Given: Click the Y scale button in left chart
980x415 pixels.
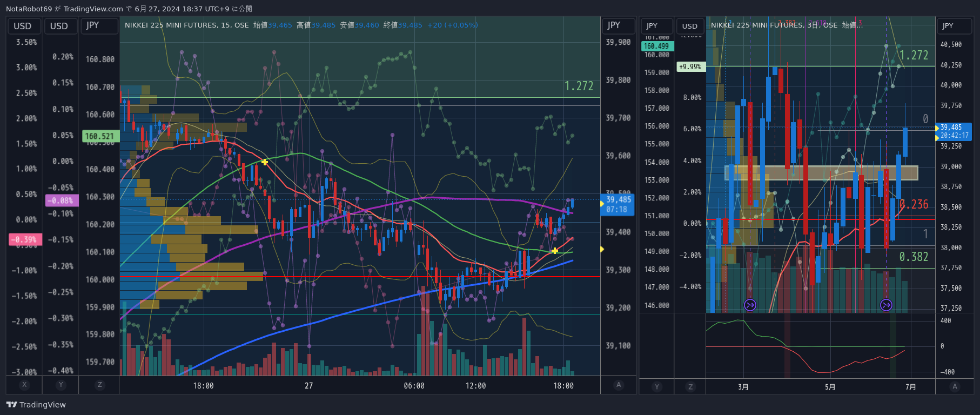Looking at the screenshot, I should pyautogui.click(x=61, y=385).
